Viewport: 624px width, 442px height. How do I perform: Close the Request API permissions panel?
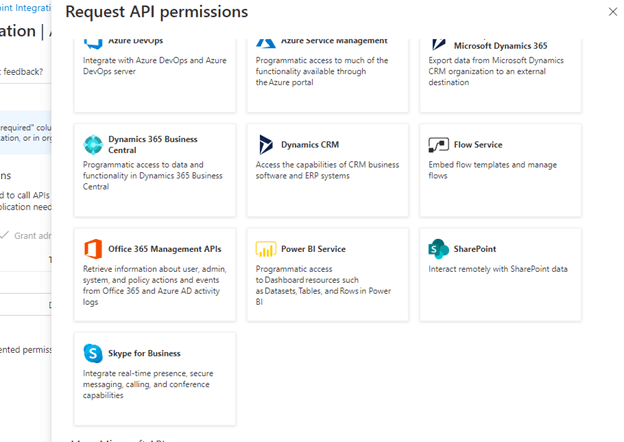pos(613,12)
